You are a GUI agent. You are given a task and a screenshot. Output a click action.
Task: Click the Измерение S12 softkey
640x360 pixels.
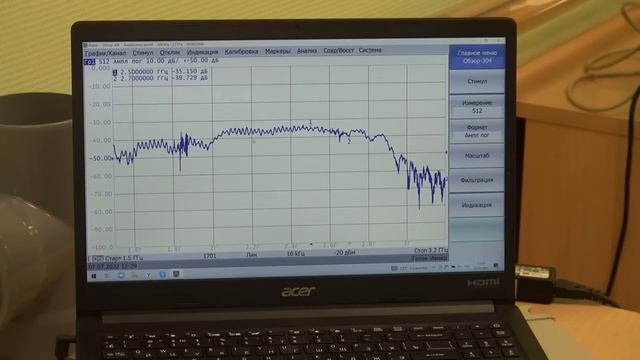(477, 107)
